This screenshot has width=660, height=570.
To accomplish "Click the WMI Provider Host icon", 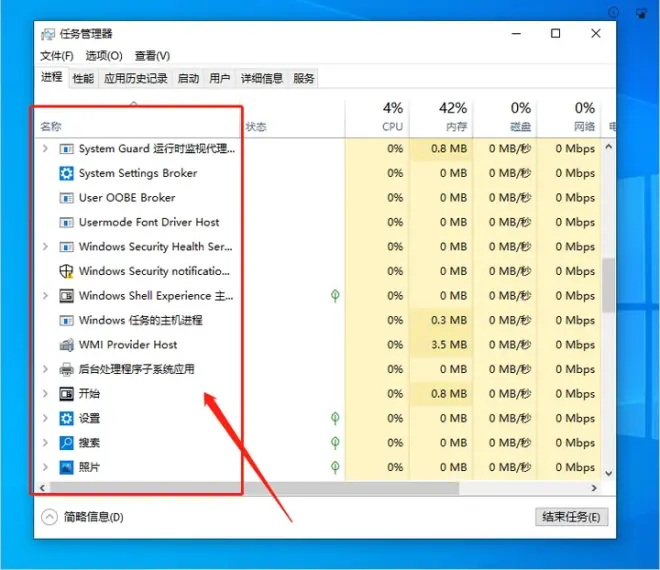I will (x=66, y=345).
